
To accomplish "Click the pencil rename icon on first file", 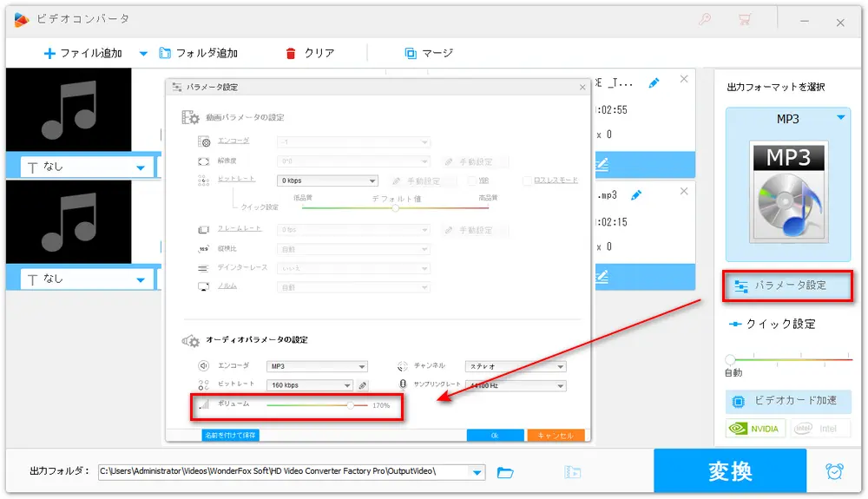I will [x=654, y=82].
